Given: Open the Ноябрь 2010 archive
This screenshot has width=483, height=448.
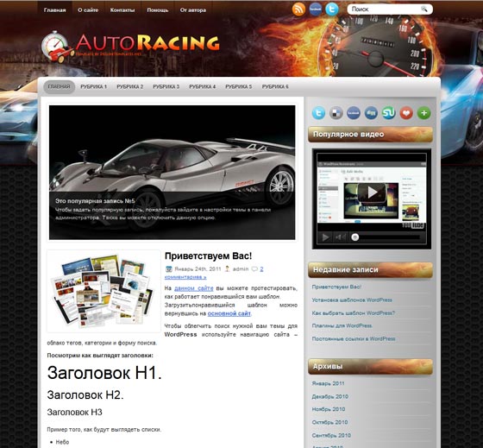Looking at the screenshot, I should (329, 409).
